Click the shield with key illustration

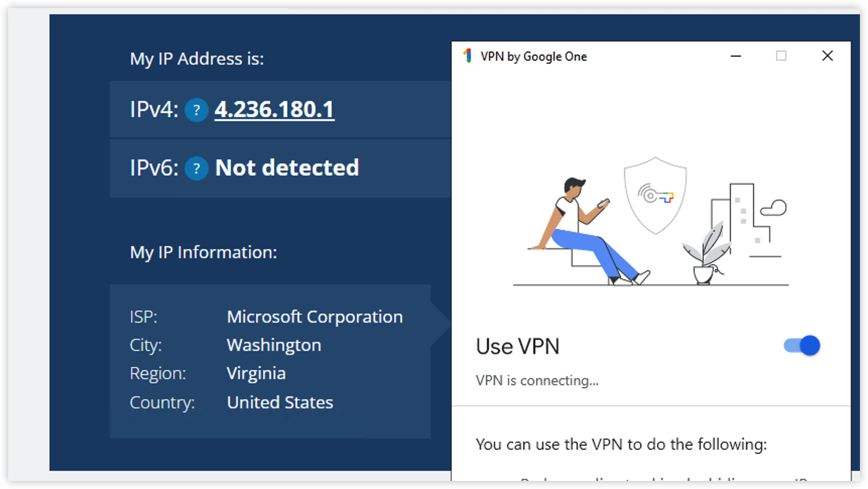(x=655, y=196)
